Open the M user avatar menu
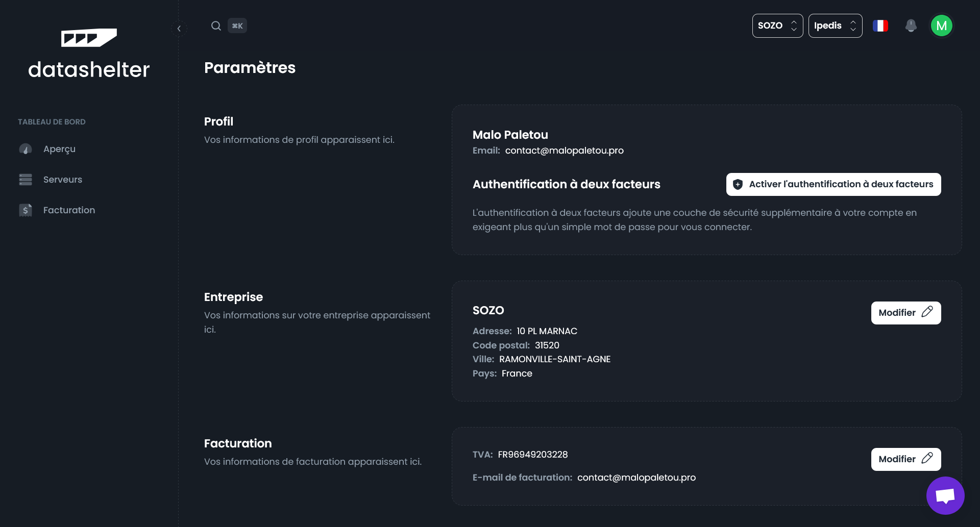 (942, 26)
